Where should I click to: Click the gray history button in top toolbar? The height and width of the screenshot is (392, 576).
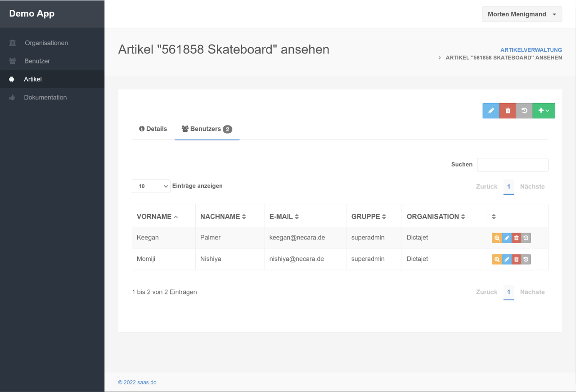pos(524,111)
